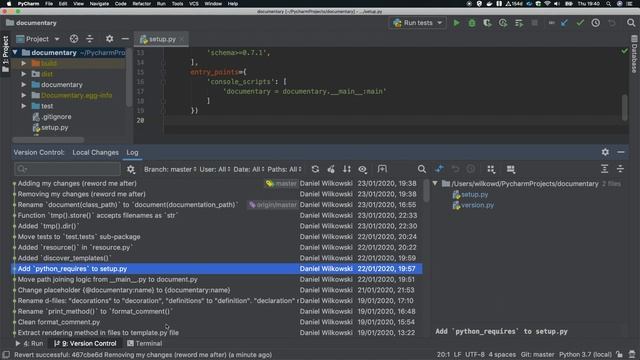Click the profile run icon in toolbar

click(503, 23)
